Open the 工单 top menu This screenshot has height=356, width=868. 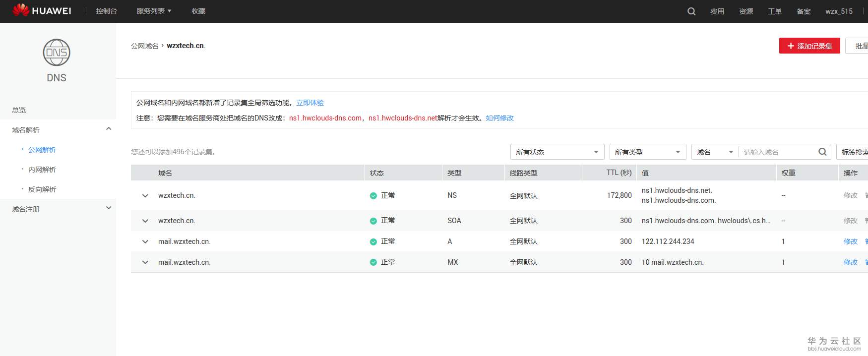coord(775,11)
